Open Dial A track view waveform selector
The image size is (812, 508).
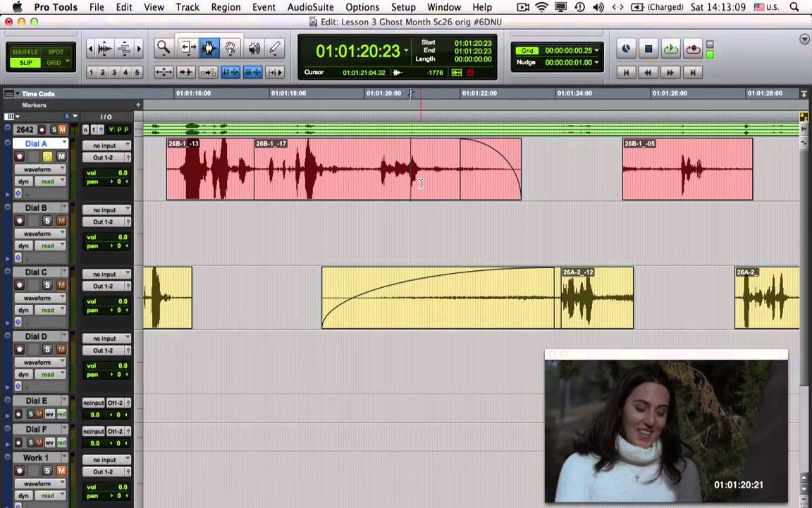click(40, 169)
